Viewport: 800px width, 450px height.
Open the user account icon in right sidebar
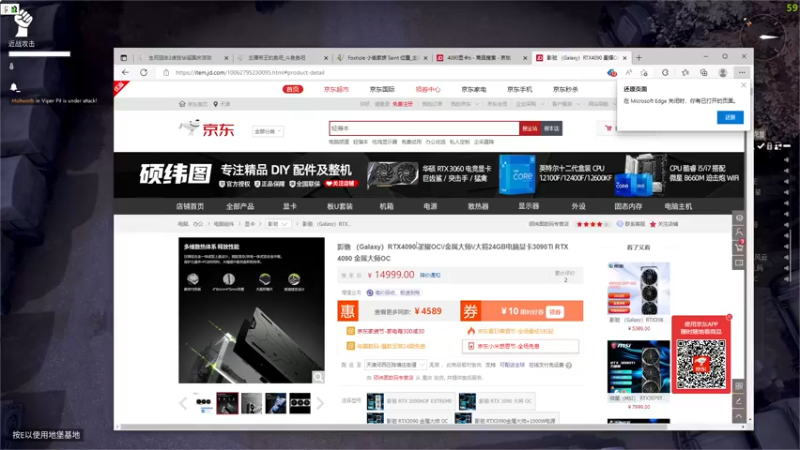tap(739, 232)
